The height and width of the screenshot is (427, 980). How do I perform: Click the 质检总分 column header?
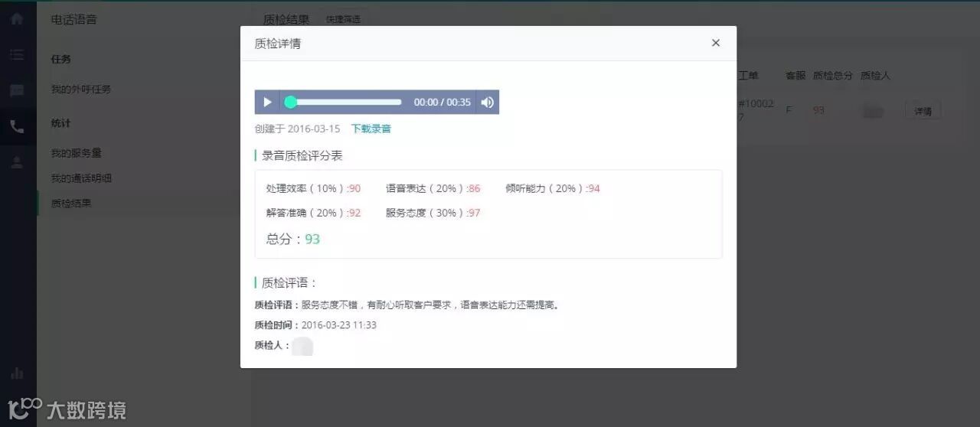click(x=833, y=76)
